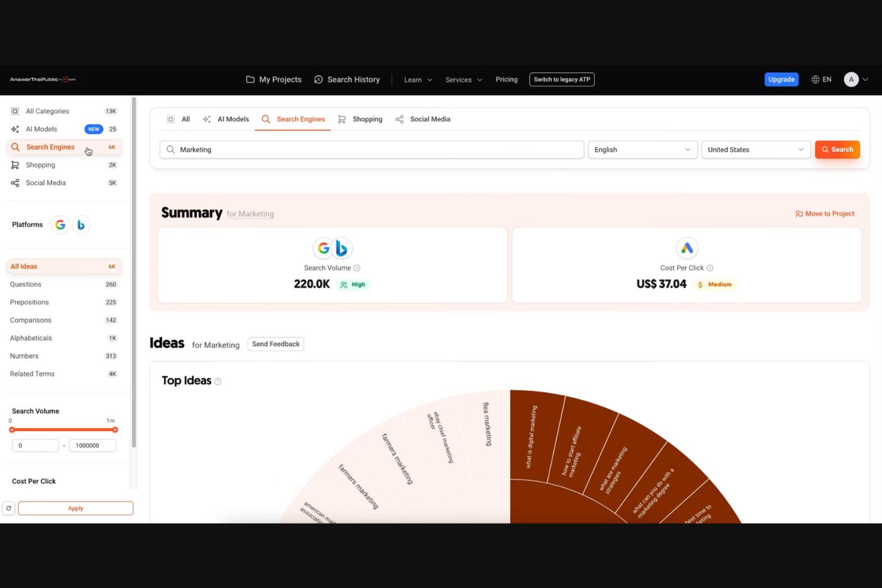Click the High volume badge

tap(353, 285)
